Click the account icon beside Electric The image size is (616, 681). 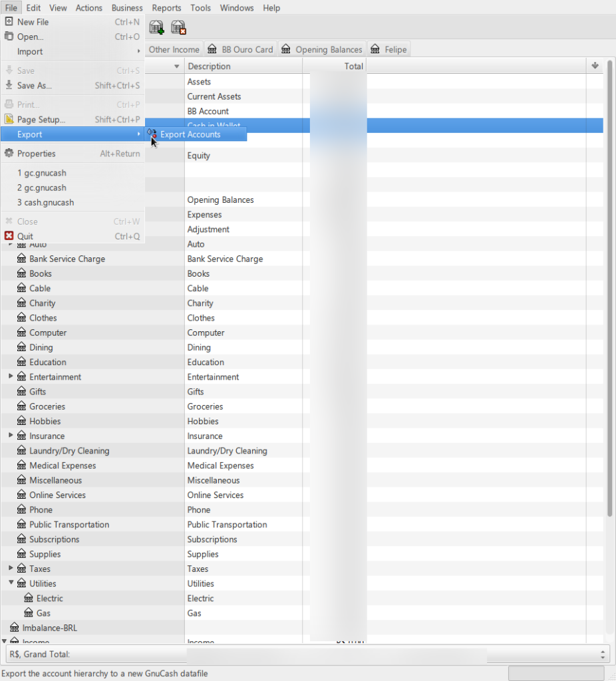(28, 598)
